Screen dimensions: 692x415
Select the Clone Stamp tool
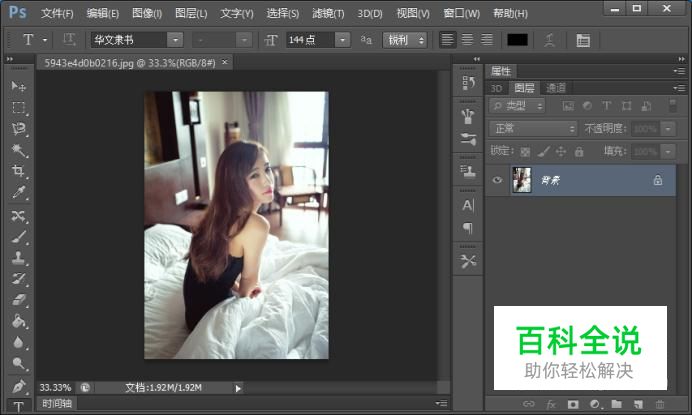(18, 258)
